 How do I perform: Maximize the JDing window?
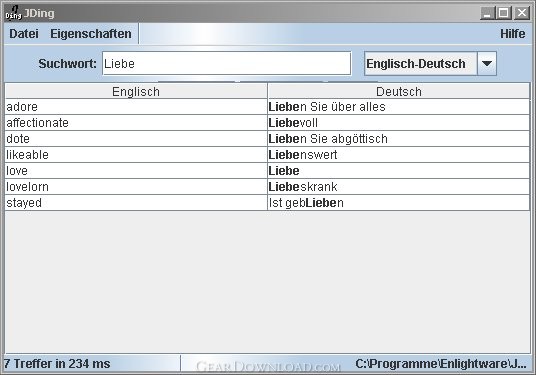tap(504, 13)
